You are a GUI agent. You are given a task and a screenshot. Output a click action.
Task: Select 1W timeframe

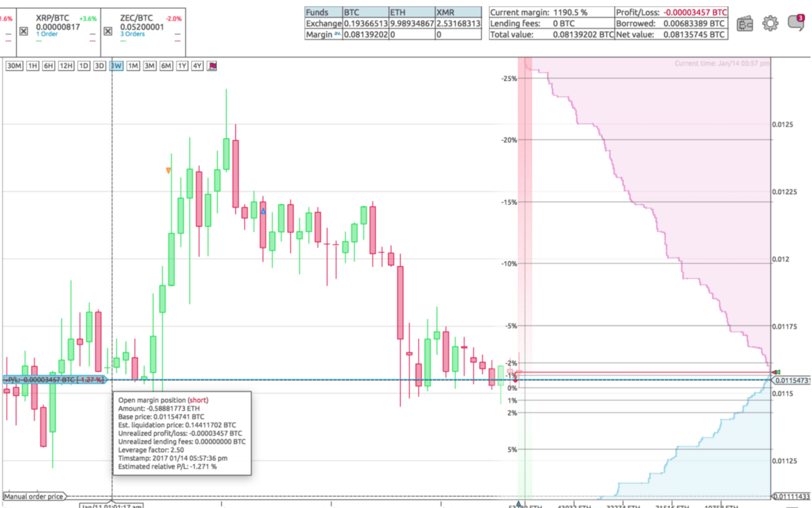point(116,66)
